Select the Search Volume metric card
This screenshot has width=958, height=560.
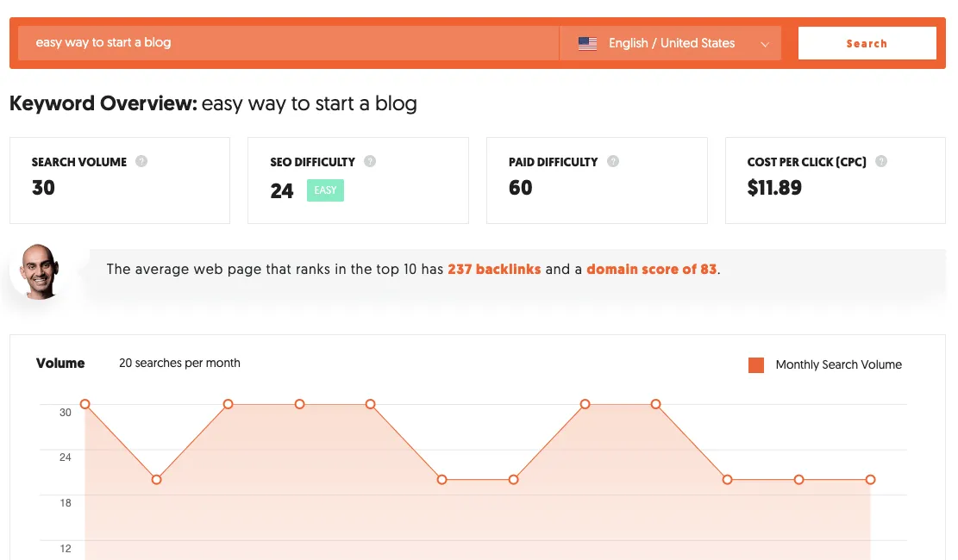(119, 180)
